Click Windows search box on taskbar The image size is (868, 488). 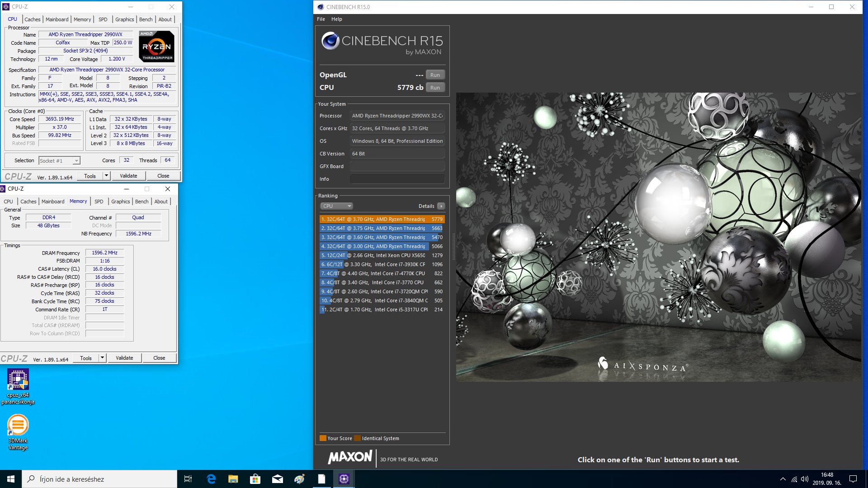click(x=99, y=479)
